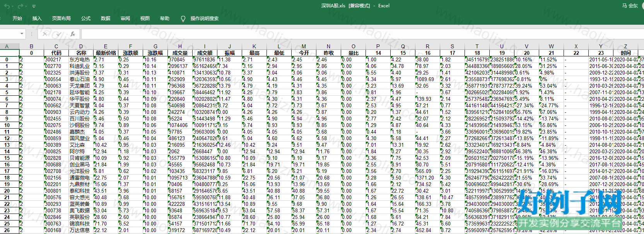Image resolution: width=644 pixels, height=234 pixels.
Task: Select column Z header
Action: (x=625, y=46)
